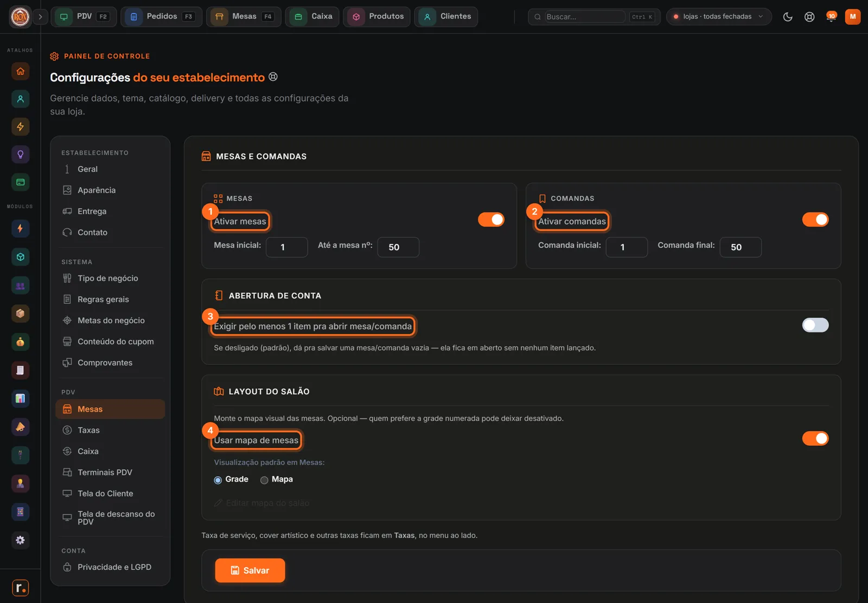Switch to the Pedidos tab
The image size is (868, 603).
pos(161,17)
